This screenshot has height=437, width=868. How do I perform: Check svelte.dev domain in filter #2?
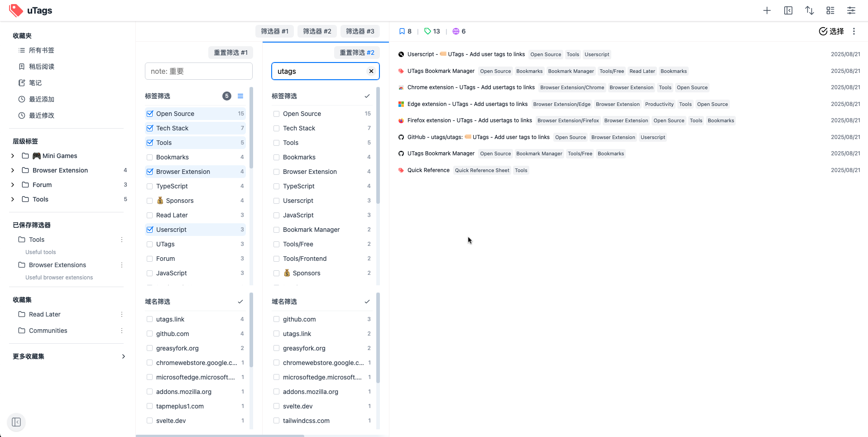pyautogui.click(x=277, y=406)
